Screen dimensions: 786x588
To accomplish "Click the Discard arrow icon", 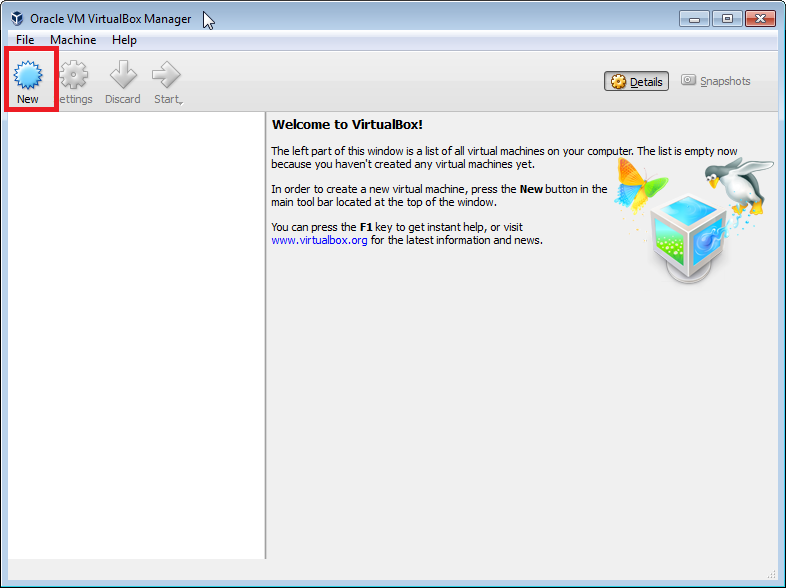I will (x=123, y=76).
